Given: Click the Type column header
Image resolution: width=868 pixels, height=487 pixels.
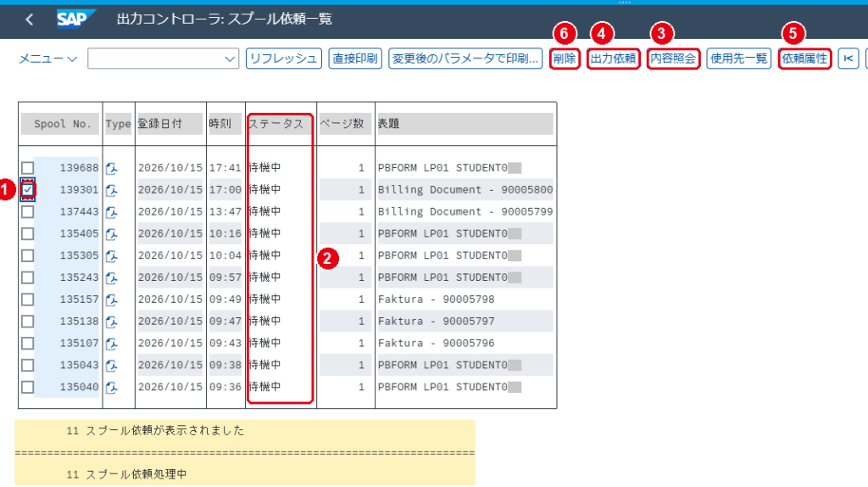Looking at the screenshot, I should click(x=119, y=124).
